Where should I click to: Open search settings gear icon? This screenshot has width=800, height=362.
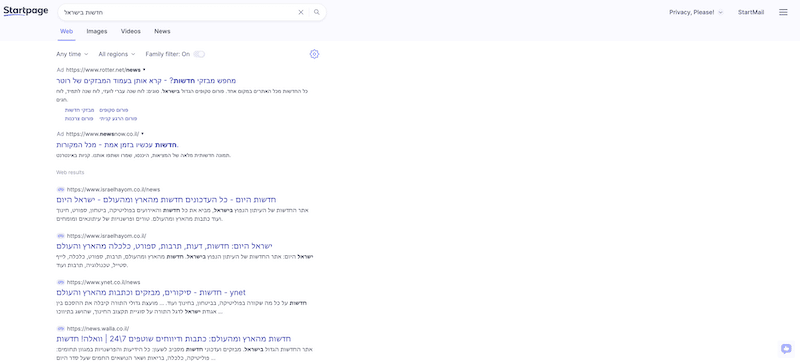(314, 54)
